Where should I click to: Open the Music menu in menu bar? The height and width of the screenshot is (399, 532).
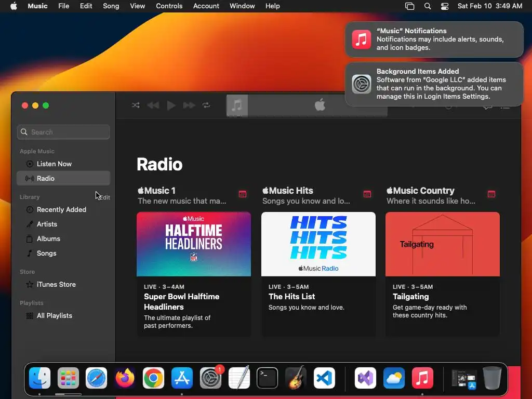37,6
